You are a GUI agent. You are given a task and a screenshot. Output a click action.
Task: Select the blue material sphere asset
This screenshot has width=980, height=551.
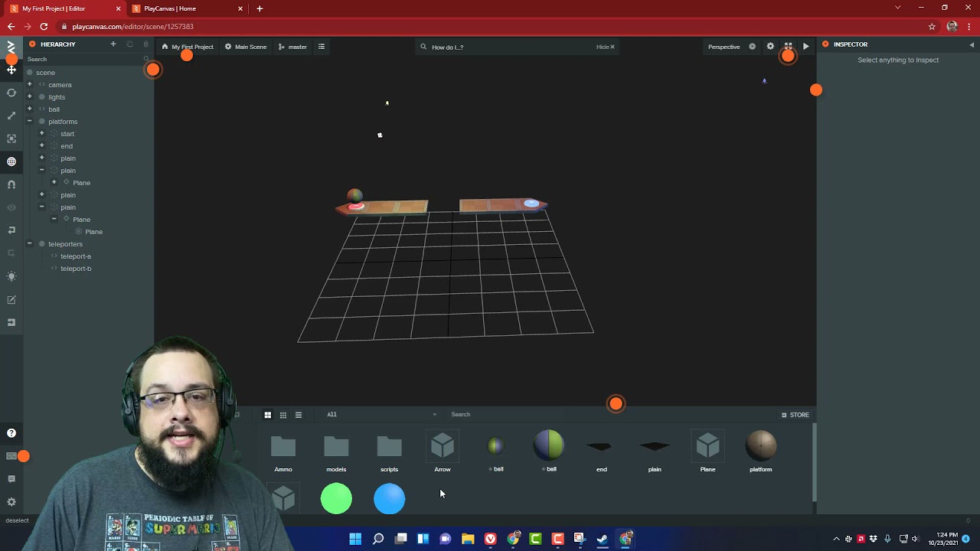[x=389, y=499]
